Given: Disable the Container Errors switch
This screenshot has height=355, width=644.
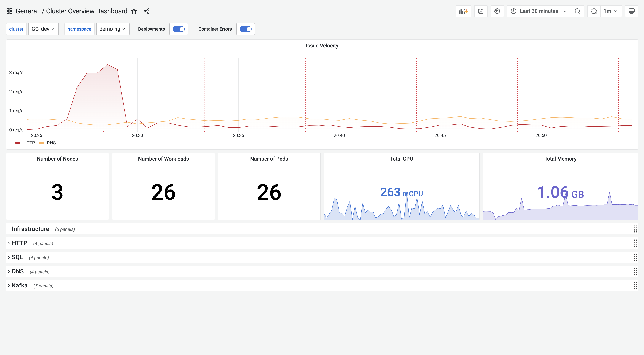Looking at the screenshot, I should click(246, 29).
